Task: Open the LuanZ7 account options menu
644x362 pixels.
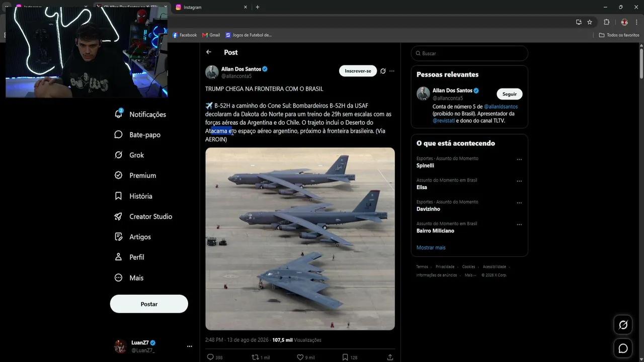Action: [189, 346]
